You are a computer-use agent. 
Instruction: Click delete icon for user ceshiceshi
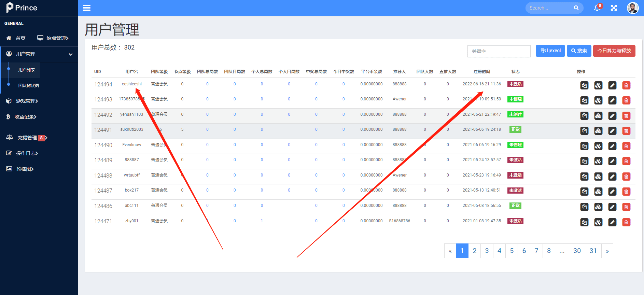tap(626, 85)
